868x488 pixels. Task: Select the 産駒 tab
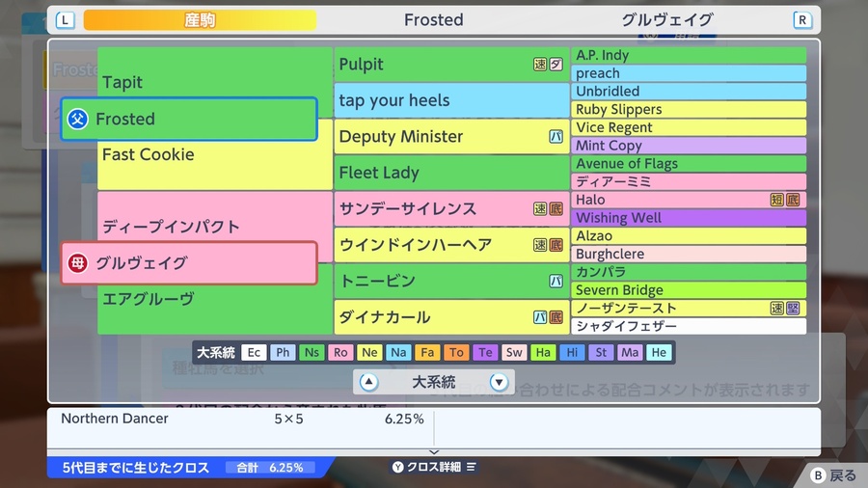[x=200, y=20]
